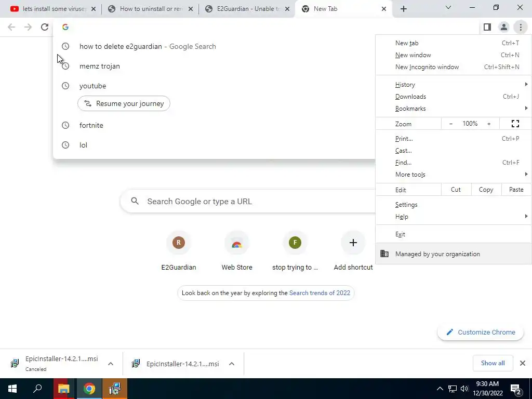Viewport: 532px width, 399px height.
Task: Open File Explorer from taskbar
Action: 63,389
